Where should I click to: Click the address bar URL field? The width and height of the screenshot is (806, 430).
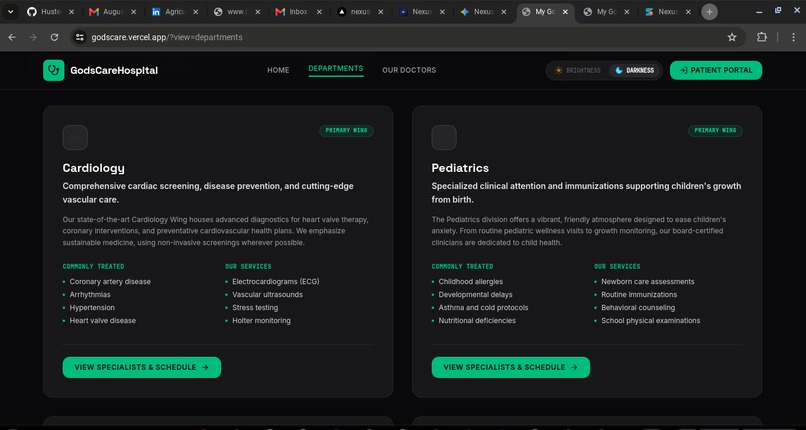(x=406, y=37)
